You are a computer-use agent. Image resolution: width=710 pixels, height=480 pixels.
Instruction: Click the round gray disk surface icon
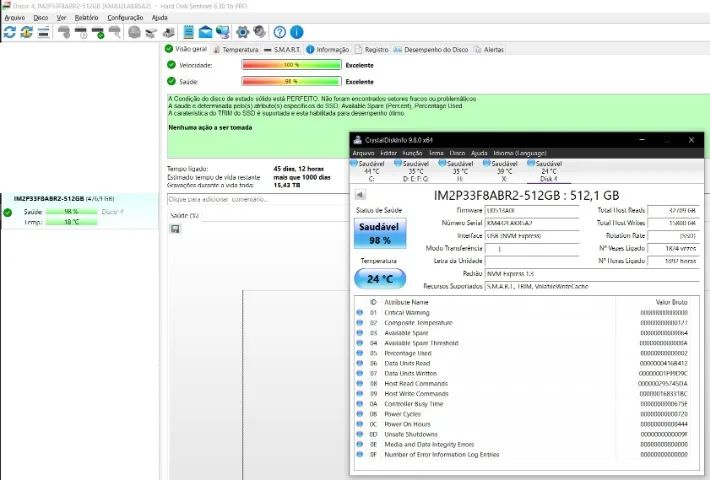(x=134, y=32)
